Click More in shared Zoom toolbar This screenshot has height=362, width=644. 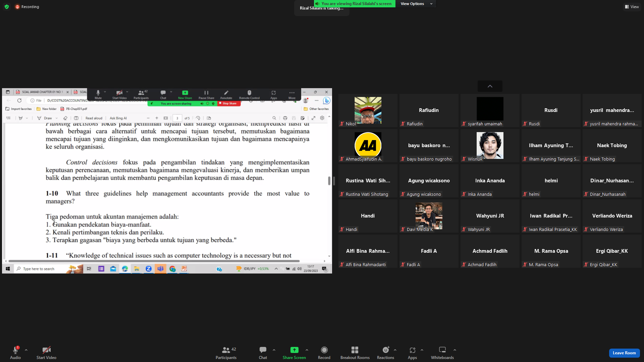point(292,95)
